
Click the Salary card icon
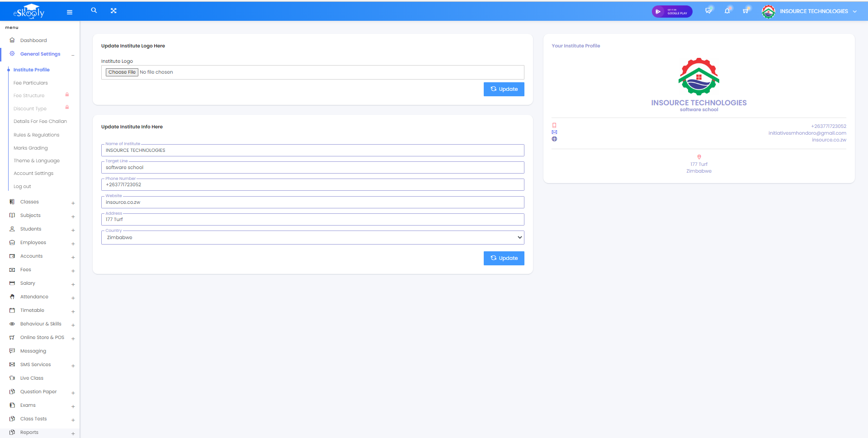[12, 283]
